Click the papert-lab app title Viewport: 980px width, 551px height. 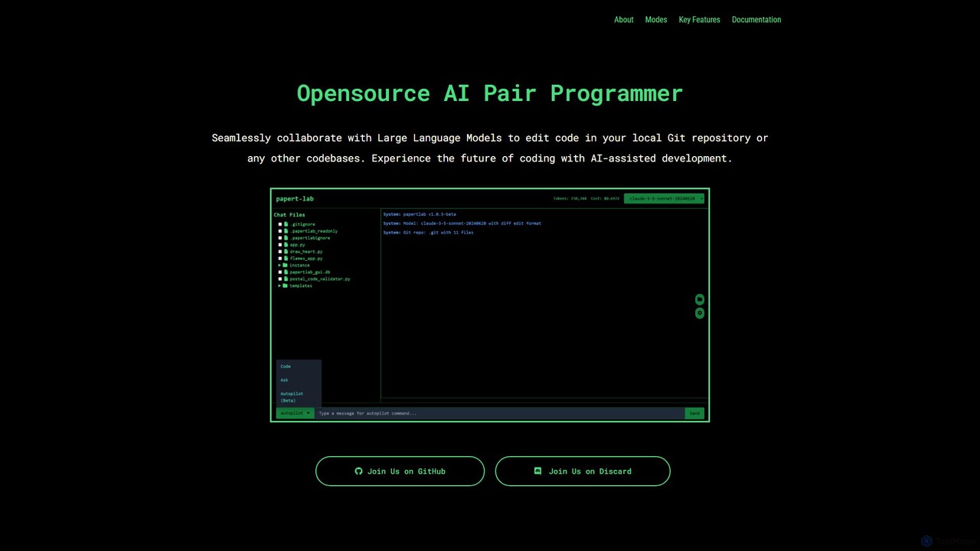click(295, 199)
